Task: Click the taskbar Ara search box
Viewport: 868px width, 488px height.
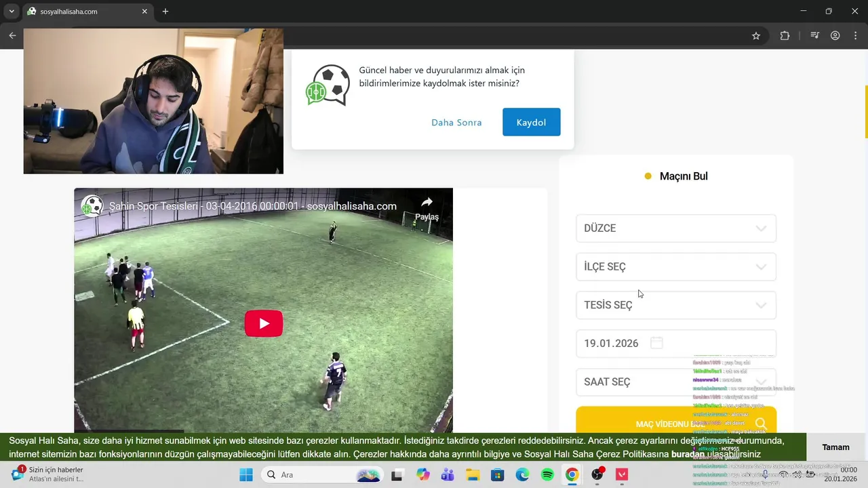Action: tap(323, 474)
